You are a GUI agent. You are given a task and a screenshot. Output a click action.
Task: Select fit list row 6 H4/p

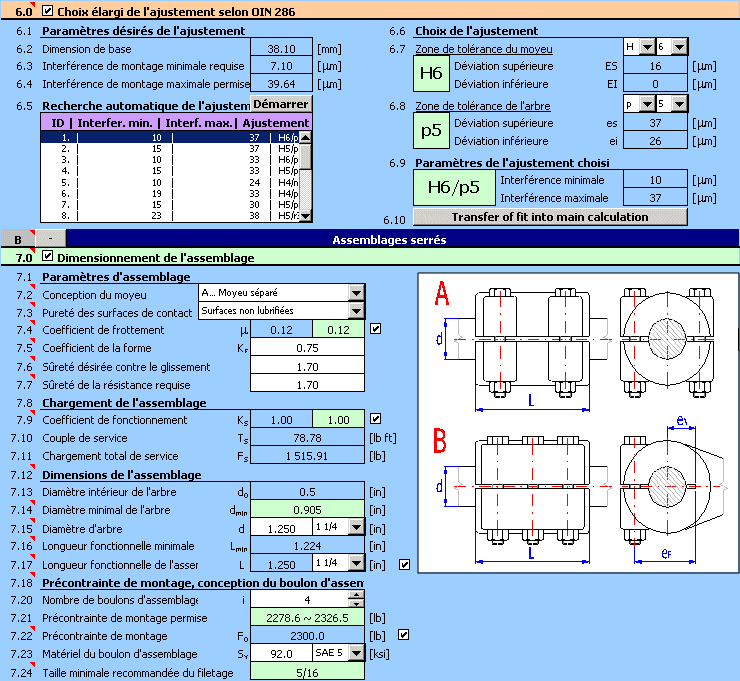(x=170, y=193)
